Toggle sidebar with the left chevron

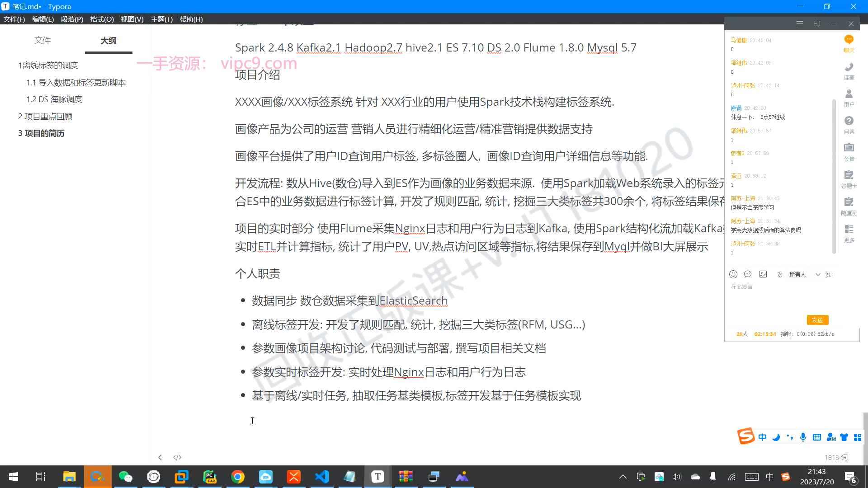[x=160, y=457]
